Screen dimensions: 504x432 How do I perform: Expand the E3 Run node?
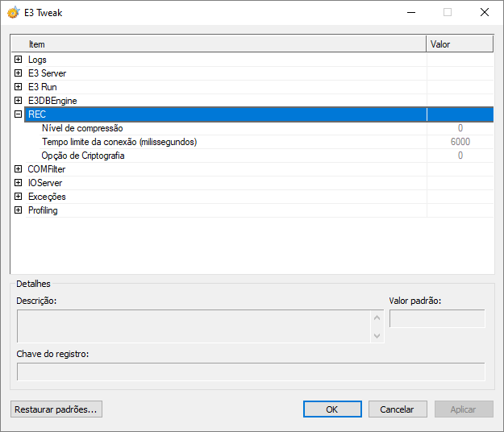(18, 87)
